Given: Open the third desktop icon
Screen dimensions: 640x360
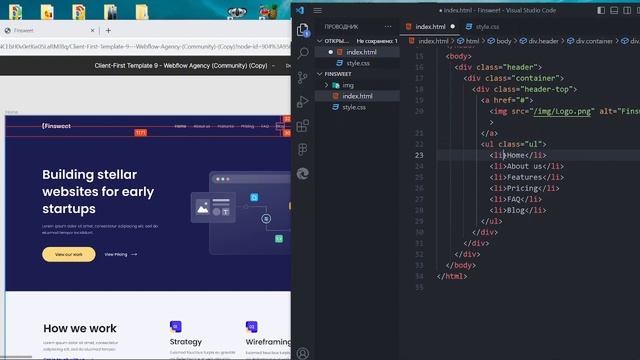Looking at the screenshot, I should click(79, 11).
